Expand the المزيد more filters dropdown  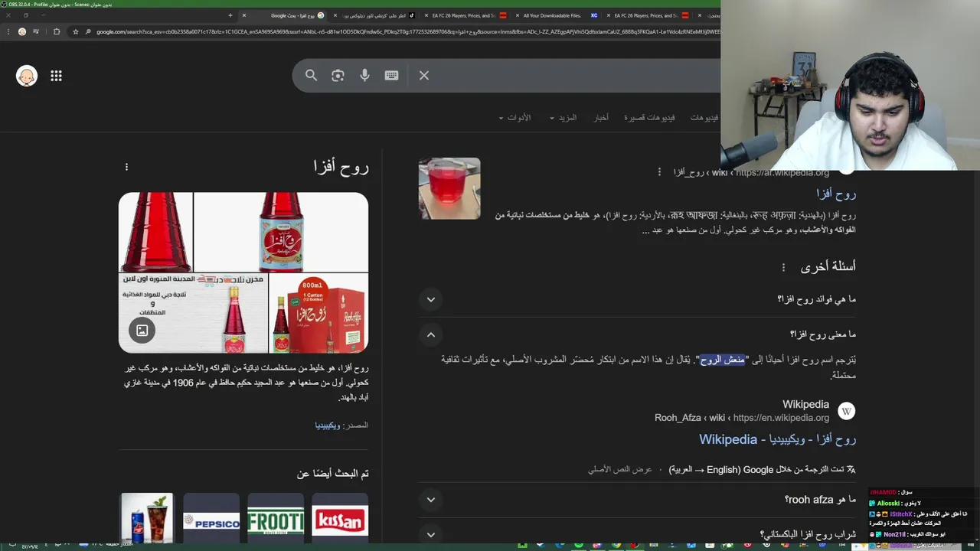coord(563,118)
